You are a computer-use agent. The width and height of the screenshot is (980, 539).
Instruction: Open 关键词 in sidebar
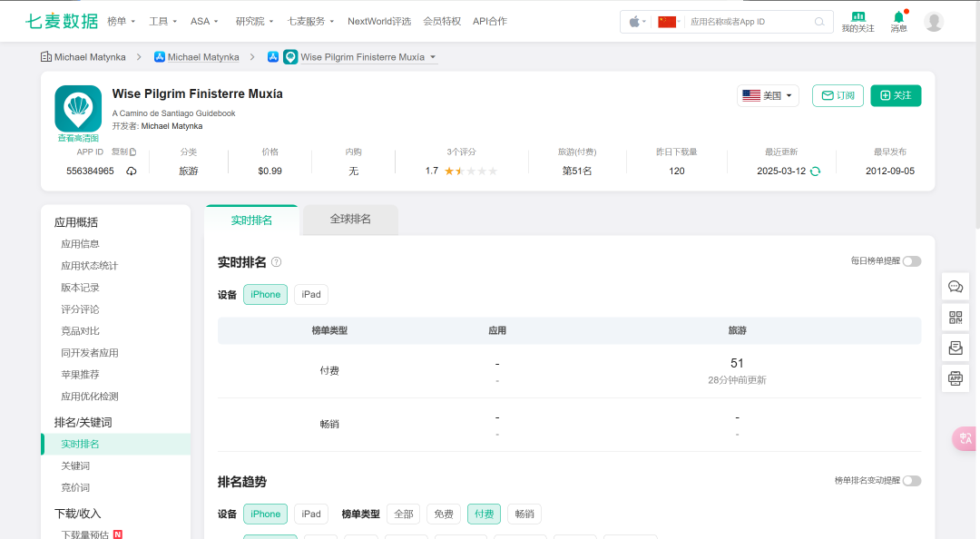[x=75, y=465]
